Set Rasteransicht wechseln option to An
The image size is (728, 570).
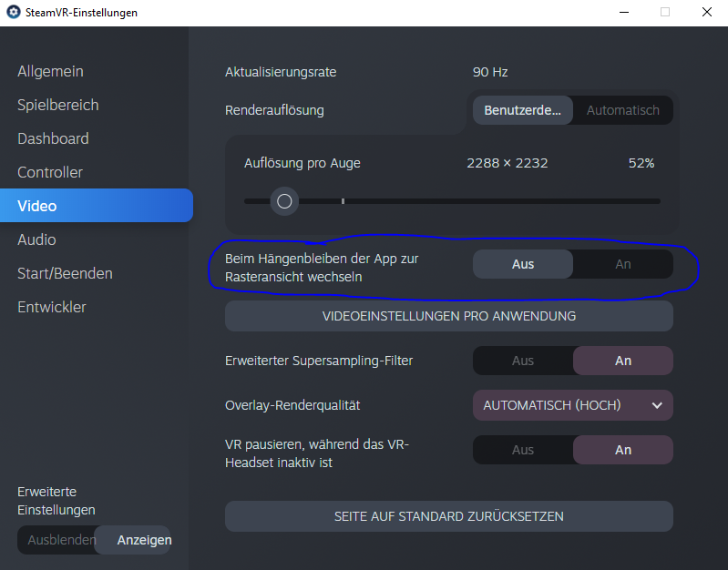pos(623,264)
